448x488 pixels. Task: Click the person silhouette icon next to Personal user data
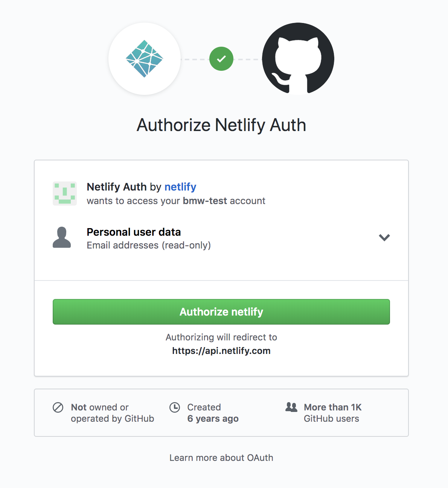point(62,238)
